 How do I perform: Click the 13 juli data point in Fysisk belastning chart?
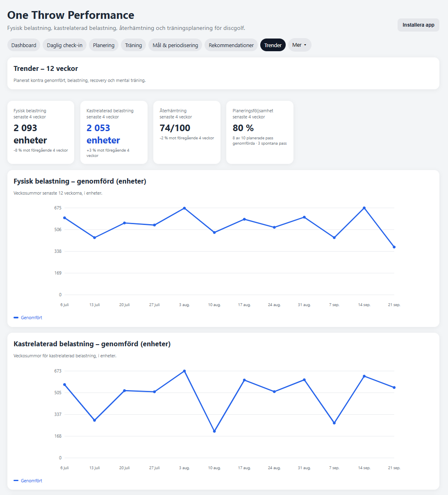(x=95, y=238)
